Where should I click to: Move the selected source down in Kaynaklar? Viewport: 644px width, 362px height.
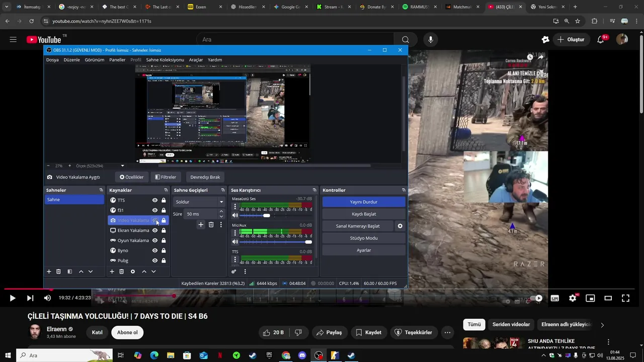153,271
